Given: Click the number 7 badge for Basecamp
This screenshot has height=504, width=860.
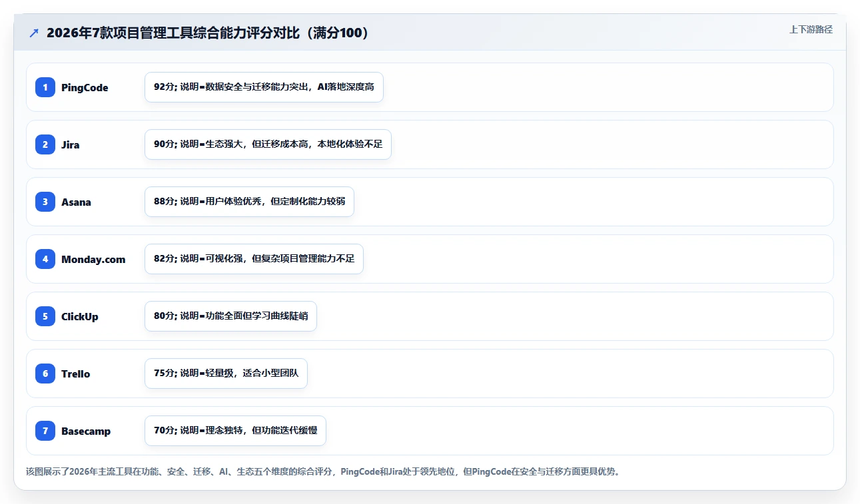Looking at the screenshot, I should (45, 431).
